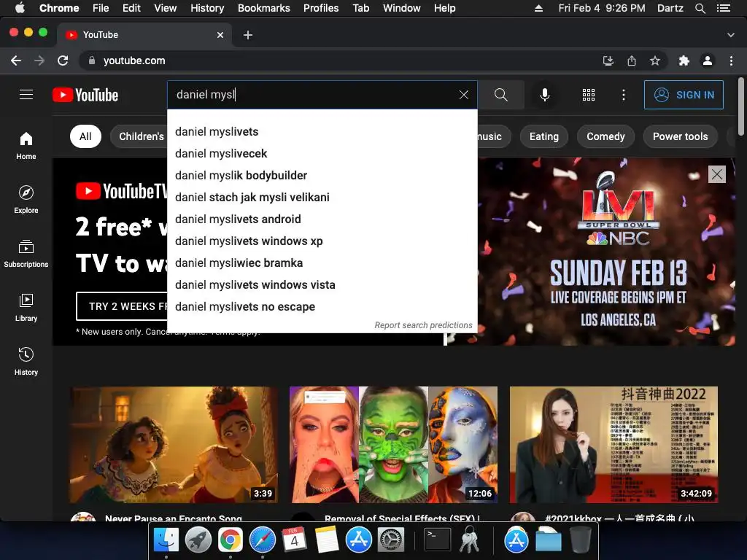Reload the page
Image resolution: width=747 pixels, height=560 pixels.
(63, 61)
